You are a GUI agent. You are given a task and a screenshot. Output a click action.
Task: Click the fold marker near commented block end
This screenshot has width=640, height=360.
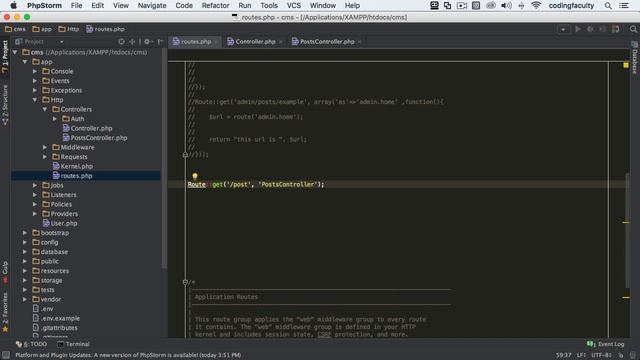(x=185, y=155)
